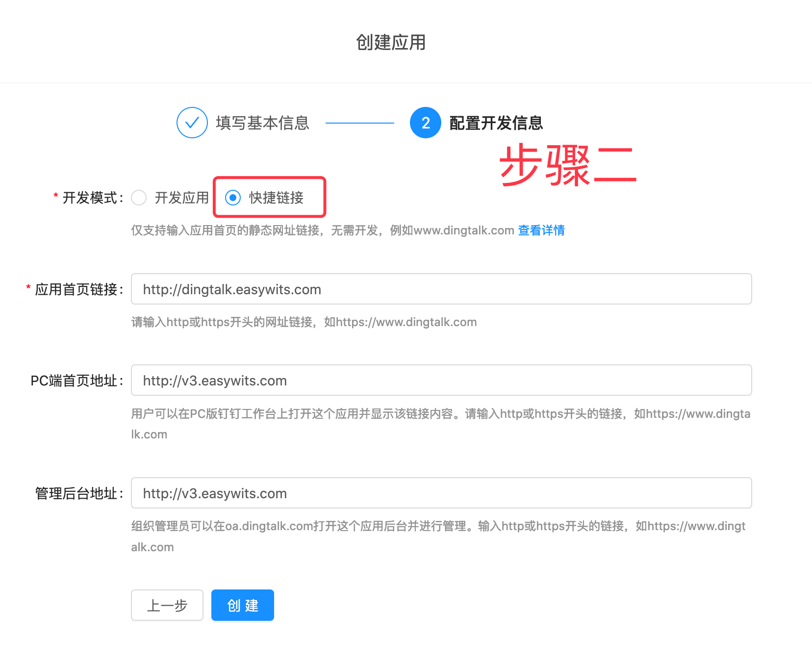812x663 pixels.
Task: Click the line connecting the two steps
Action: [x=359, y=123]
